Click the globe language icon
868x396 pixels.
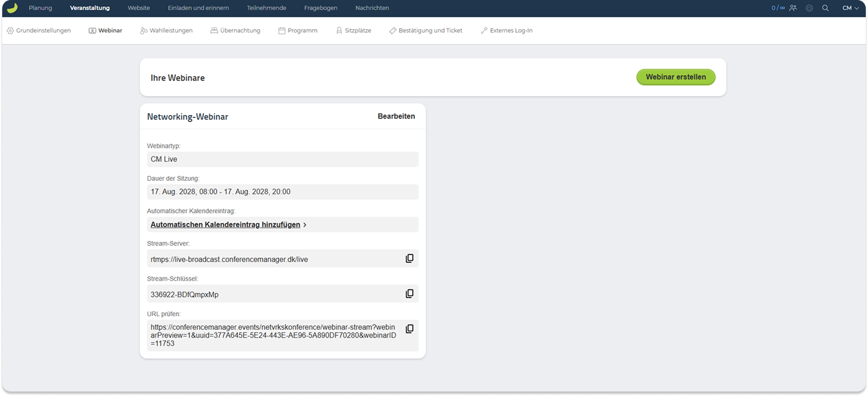809,8
